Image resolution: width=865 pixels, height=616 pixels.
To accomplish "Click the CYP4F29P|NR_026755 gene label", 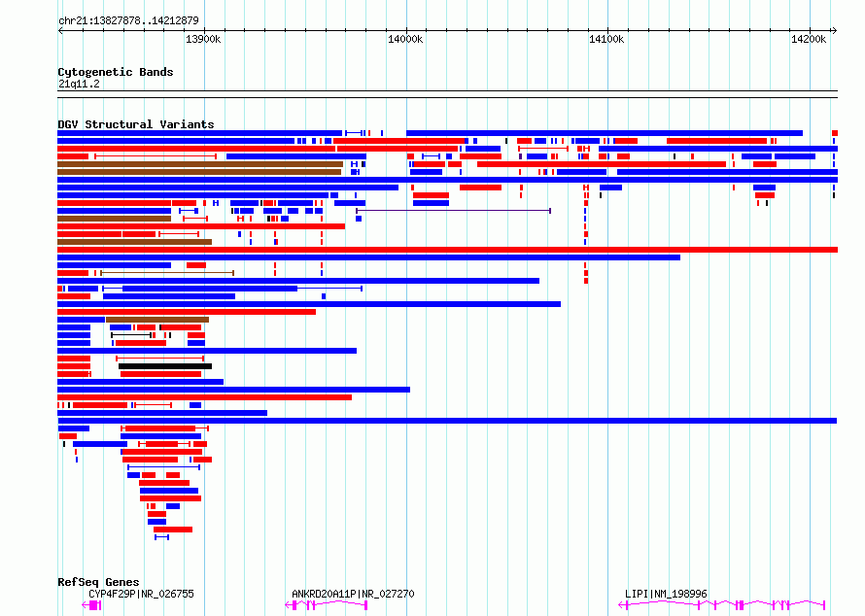I will pyautogui.click(x=141, y=594).
